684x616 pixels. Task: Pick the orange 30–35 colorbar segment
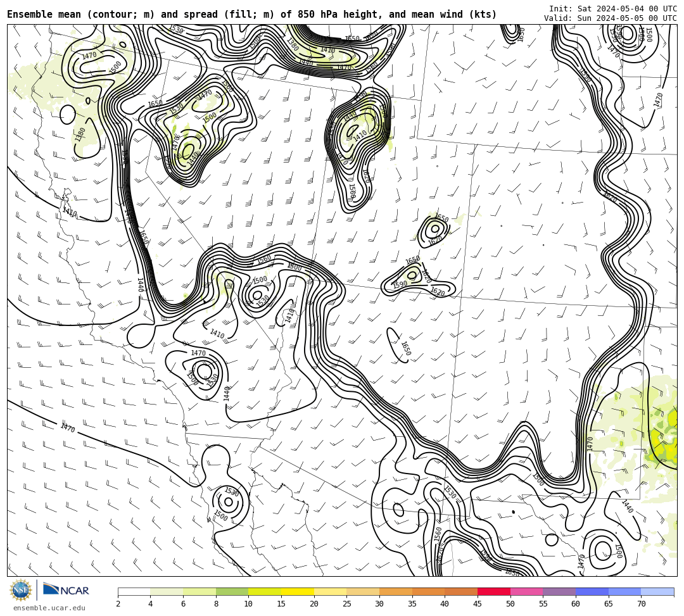[396, 591]
